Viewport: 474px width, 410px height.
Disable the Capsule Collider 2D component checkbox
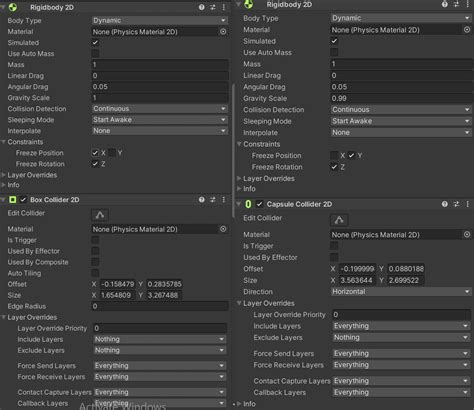[x=260, y=204]
